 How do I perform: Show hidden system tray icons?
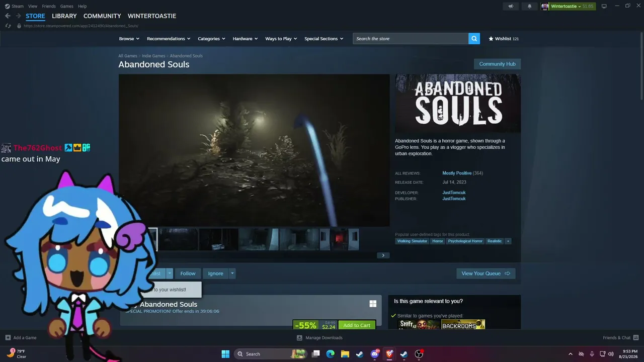[x=570, y=354]
